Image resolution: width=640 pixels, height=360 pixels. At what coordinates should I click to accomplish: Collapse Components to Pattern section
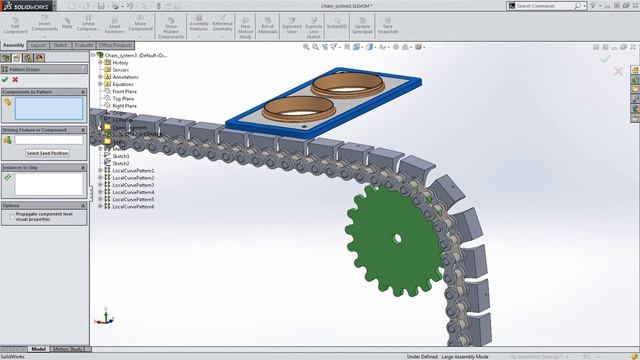83,92
